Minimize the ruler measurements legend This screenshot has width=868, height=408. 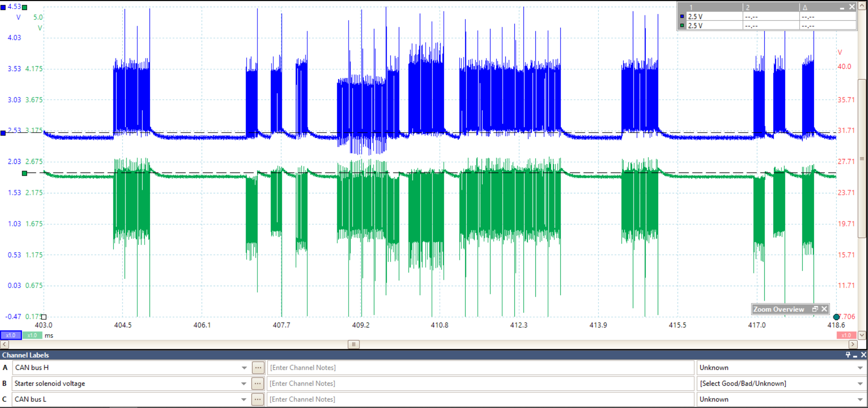pyautogui.click(x=842, y=7)
